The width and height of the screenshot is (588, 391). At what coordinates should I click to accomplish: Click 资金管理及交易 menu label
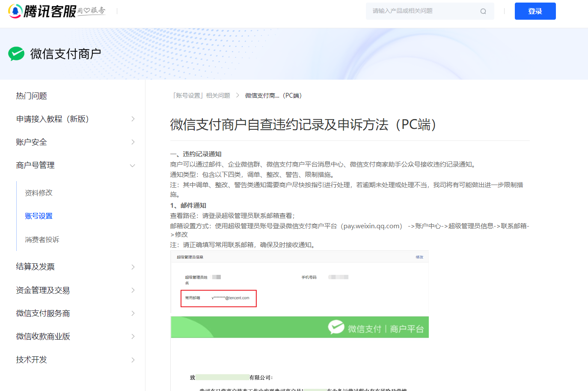click(x=43, y=290)
